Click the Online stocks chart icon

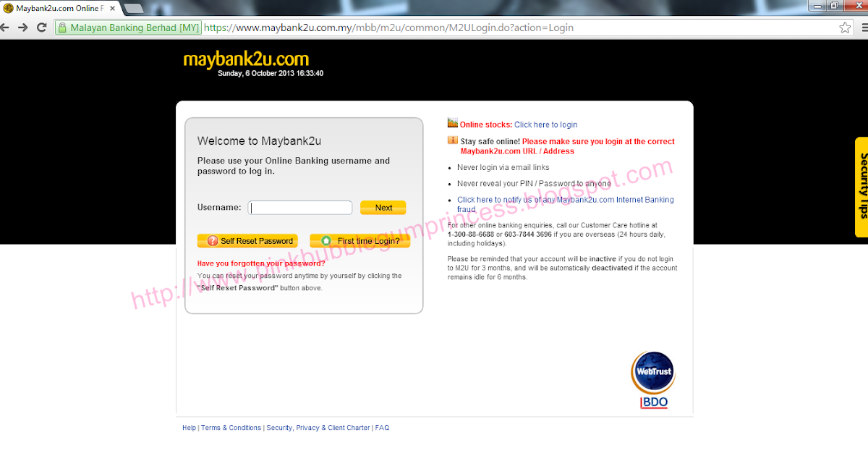point(453,123)
